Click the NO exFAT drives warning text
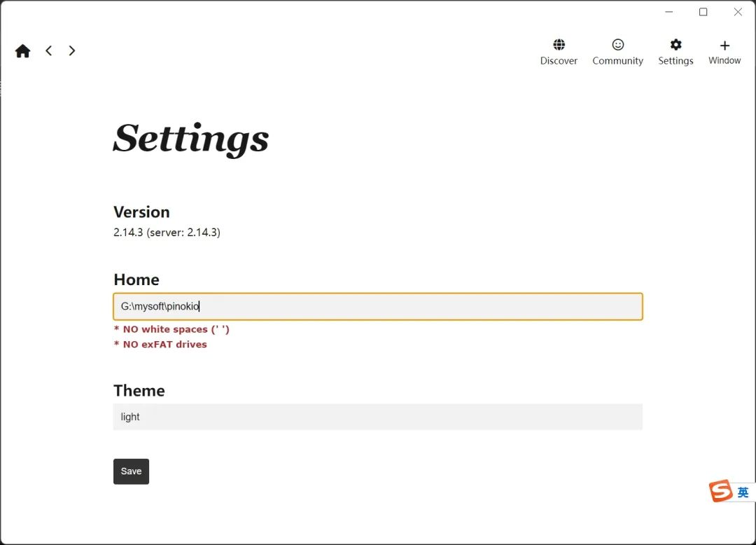 [x=160, y=344]
